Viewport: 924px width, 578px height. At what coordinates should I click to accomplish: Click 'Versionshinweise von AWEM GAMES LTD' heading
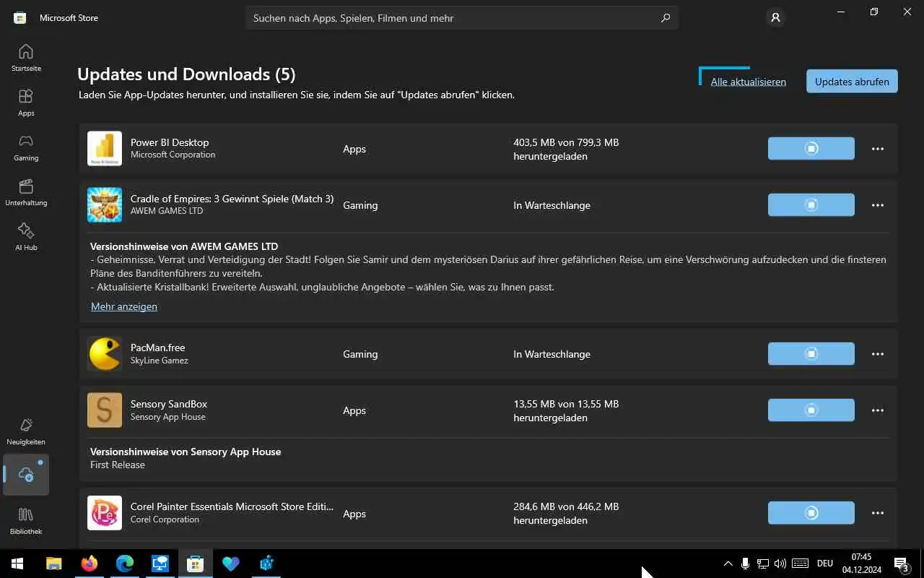(184, 246)
